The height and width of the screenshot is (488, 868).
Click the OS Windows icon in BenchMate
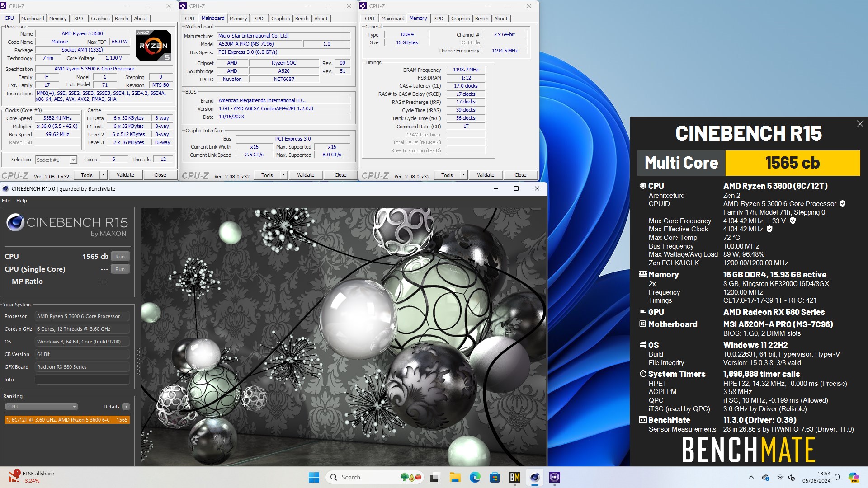coord(643,345)
